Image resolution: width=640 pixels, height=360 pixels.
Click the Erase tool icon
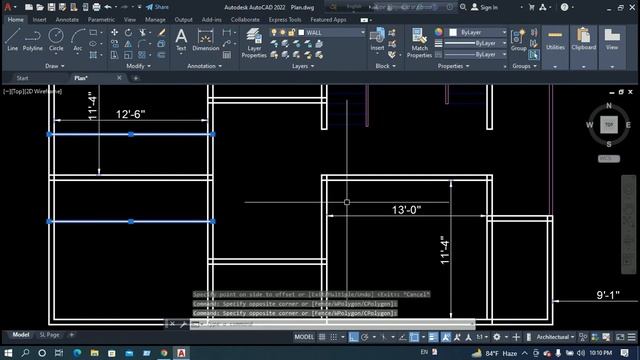pos(162,33)
